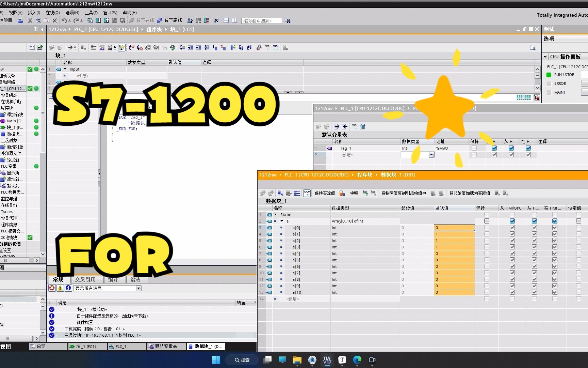Click the Undo arrow icon

[64, 20]
